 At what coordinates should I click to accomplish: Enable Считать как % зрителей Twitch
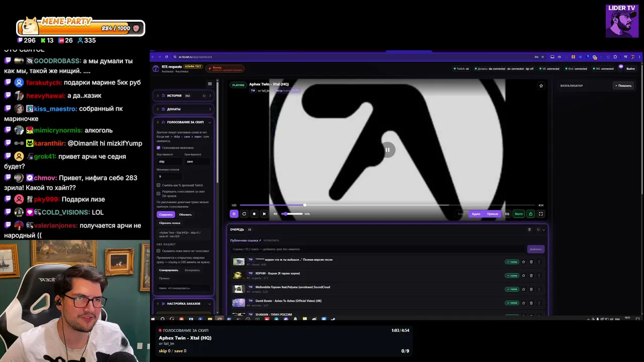click(x=158, y=185)
